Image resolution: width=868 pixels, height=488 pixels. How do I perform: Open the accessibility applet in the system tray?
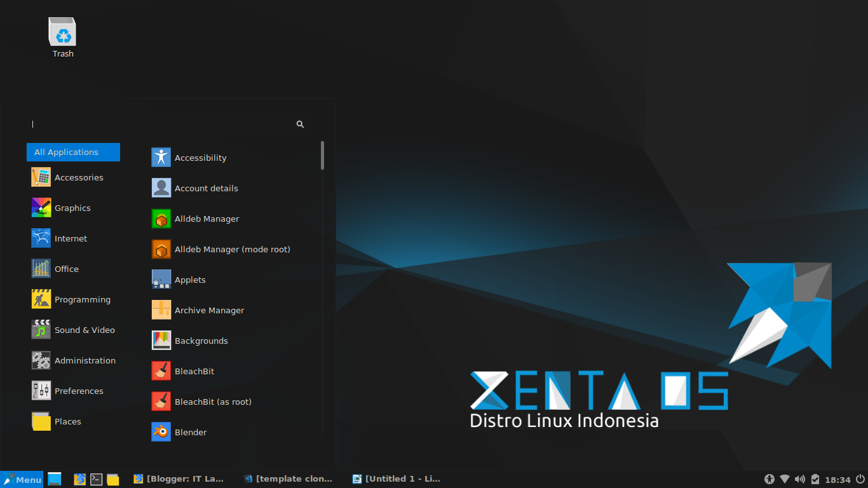tap(770, 479)
